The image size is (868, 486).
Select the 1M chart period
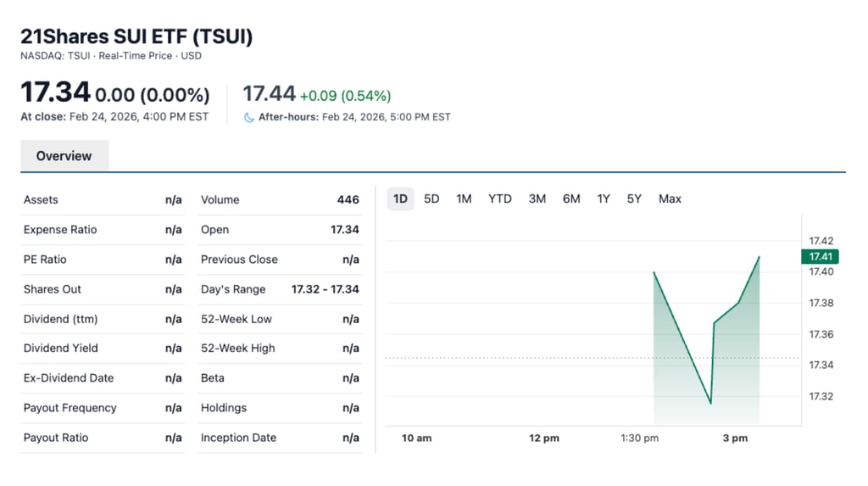[x=464, y=198]
